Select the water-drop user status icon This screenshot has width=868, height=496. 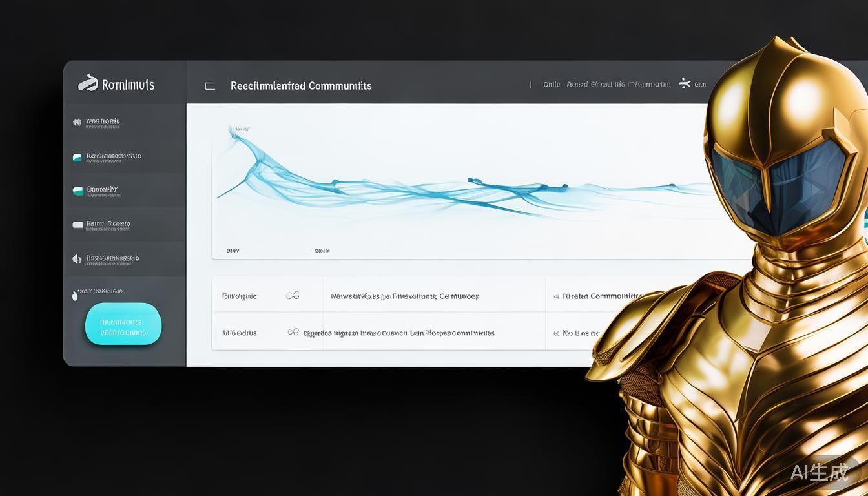pos(74,294)
